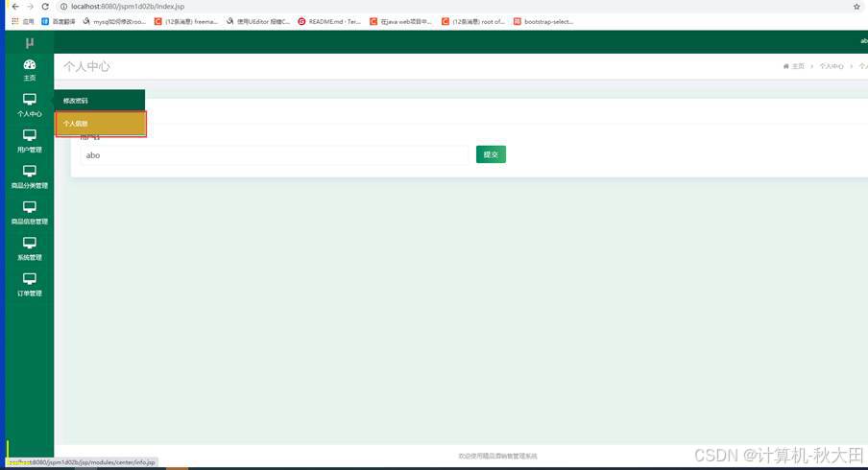Open the 使用UEditor bookmark

click(x=258, y=21)
